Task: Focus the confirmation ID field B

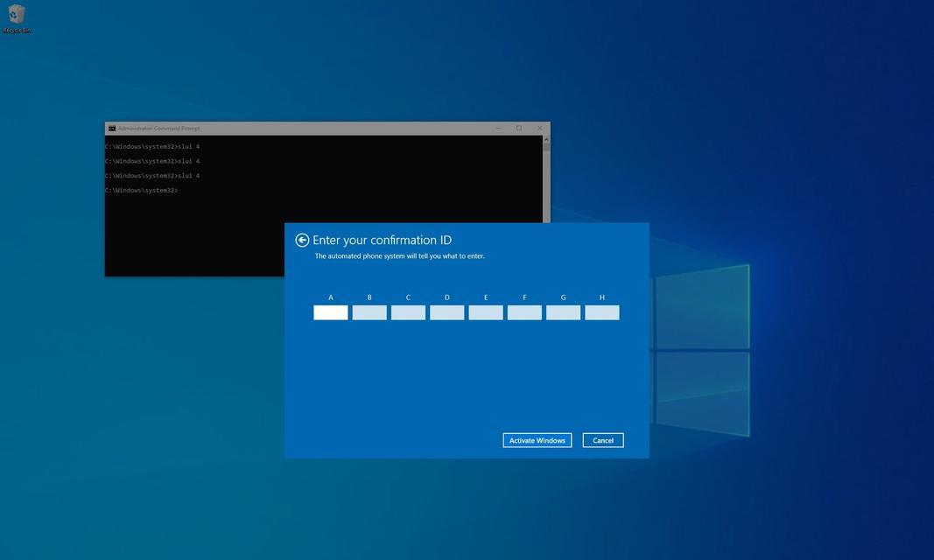Action: click(369, 312)
